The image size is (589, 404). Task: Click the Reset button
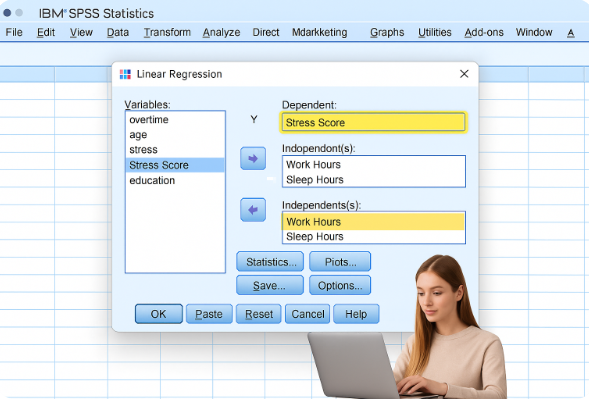coord(258,314)
